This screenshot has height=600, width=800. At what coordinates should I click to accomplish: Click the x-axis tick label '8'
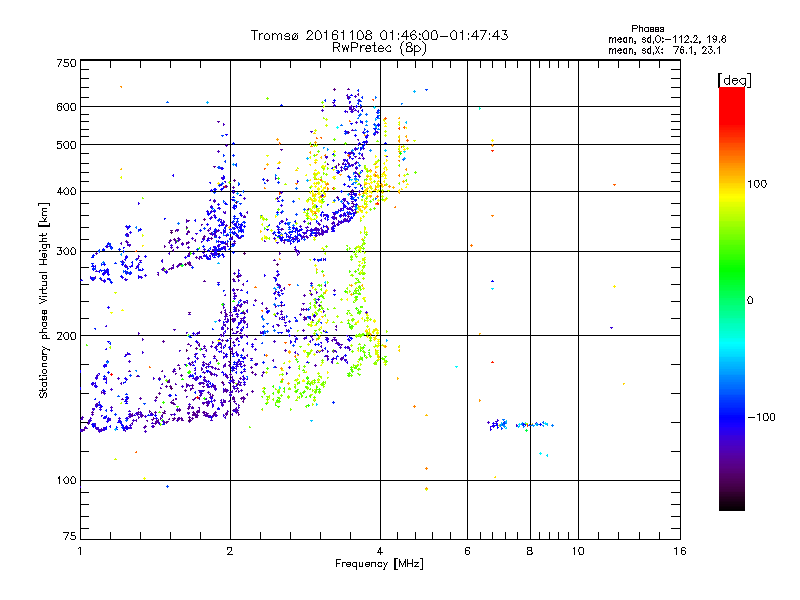click(x=530, y=551)
